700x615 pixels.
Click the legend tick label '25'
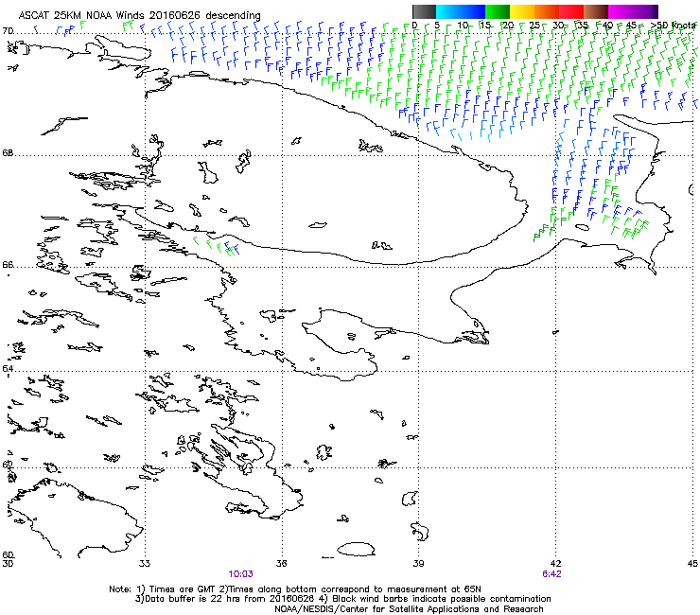coord(534,25)
